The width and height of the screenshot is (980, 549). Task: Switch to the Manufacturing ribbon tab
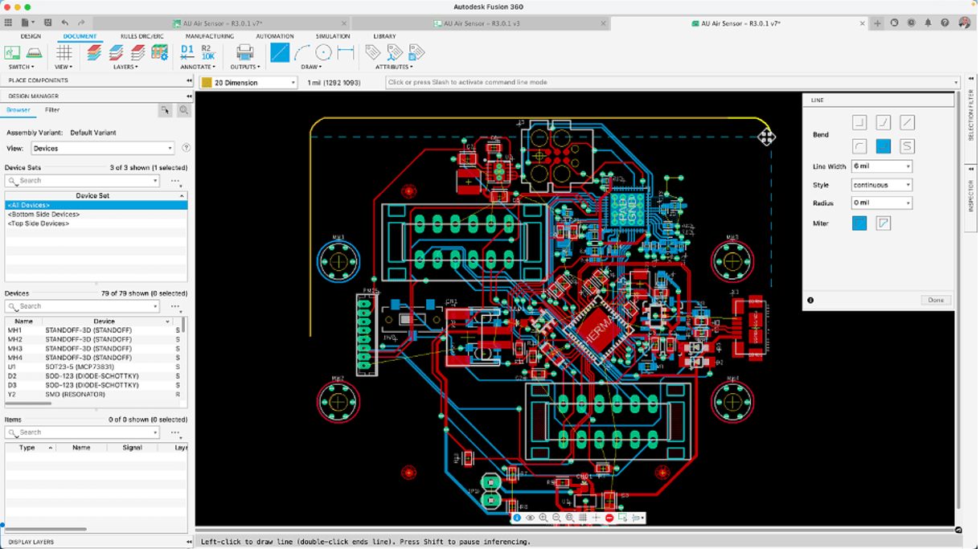point(209,36)
